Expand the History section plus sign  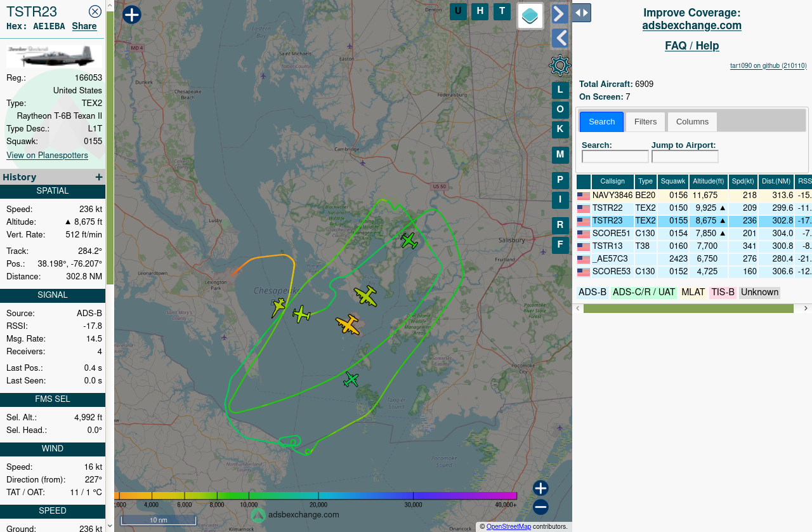click(x=99, y=177)
